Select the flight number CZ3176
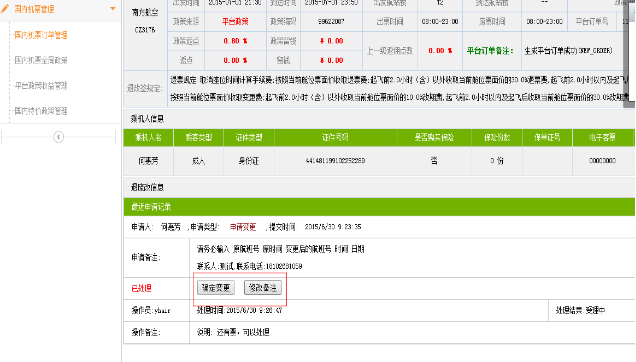 point(145,30)
